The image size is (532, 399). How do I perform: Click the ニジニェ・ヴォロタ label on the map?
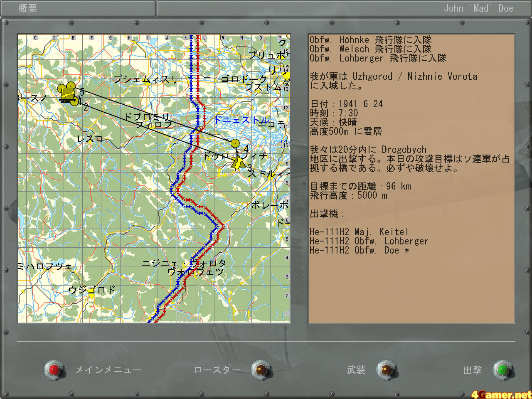[184, 263]
